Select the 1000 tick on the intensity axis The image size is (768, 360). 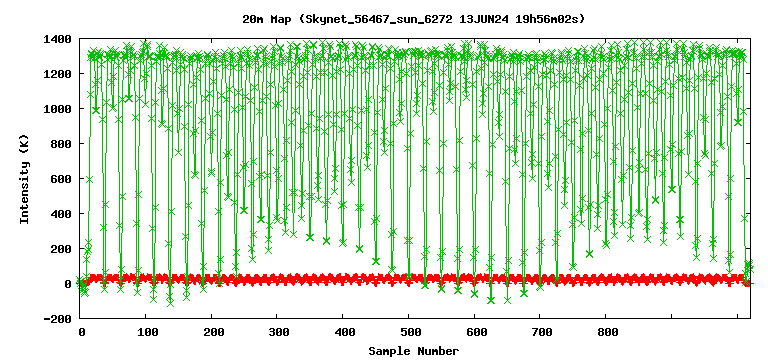click(x=58, y=109)
